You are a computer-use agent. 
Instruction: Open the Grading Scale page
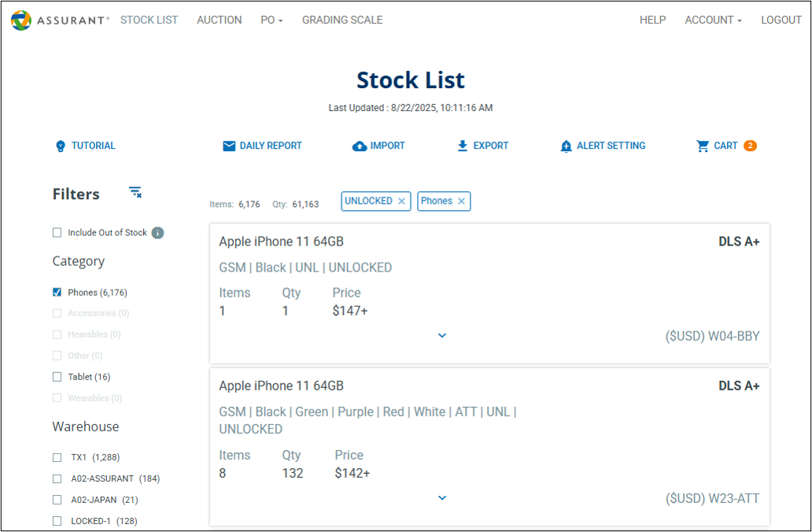click(x=342, y=20)
